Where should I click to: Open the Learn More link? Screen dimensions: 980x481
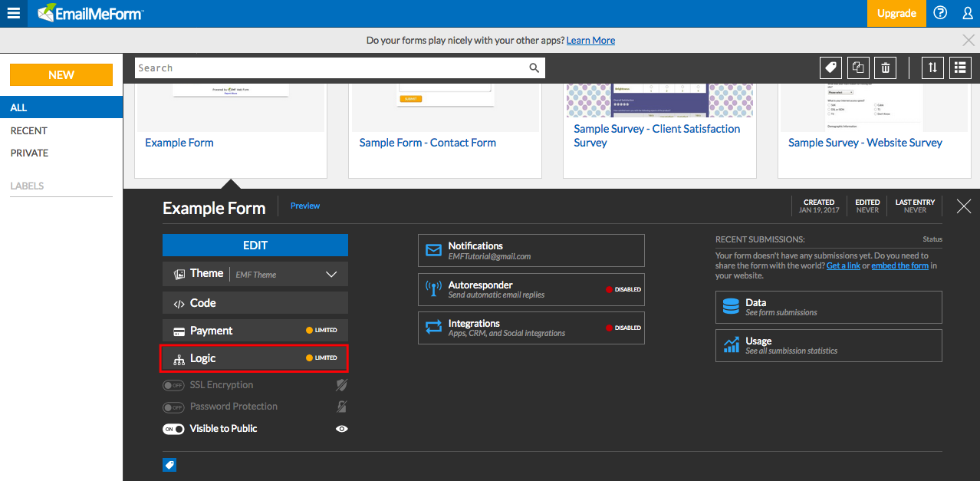click(x=590, y=40)
